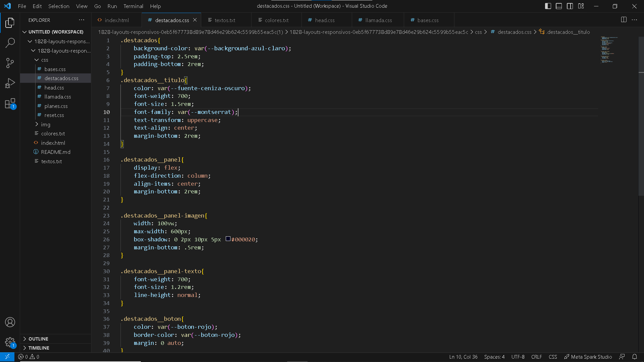Open bases.css in the explorer
The height and width of the screenshot is (362, 644).
[x=55, y=69]
